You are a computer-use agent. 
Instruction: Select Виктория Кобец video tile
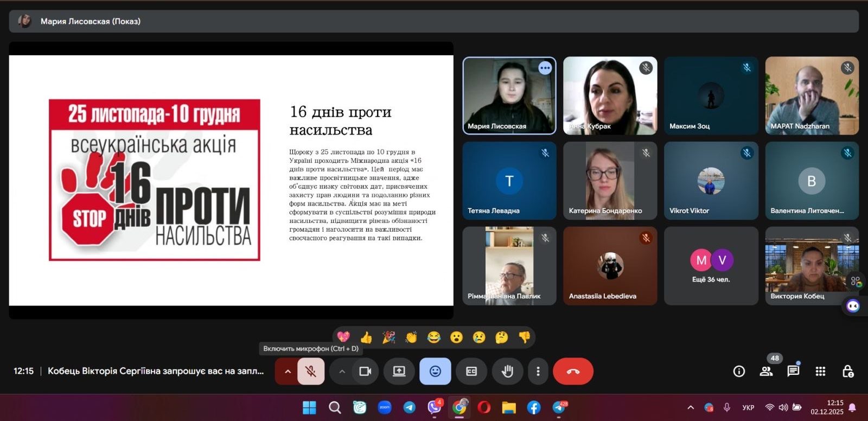pos(812,266)
